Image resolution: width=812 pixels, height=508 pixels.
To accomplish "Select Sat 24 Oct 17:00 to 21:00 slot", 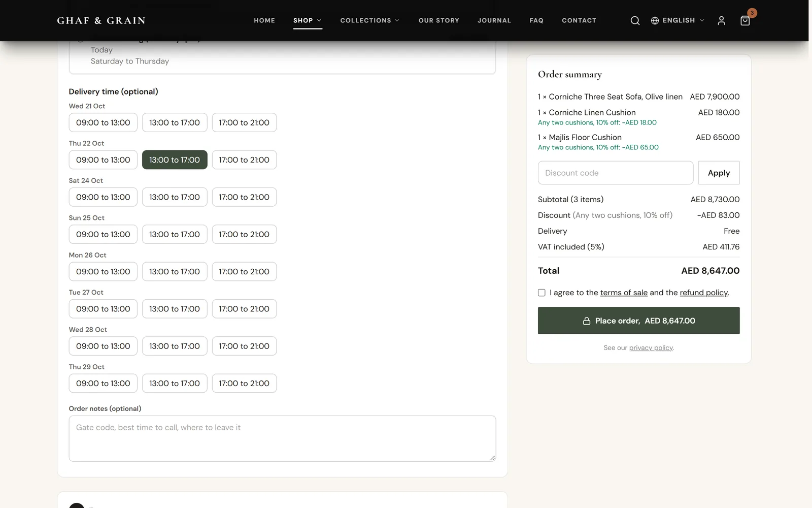I will click(x=244, y=197).
